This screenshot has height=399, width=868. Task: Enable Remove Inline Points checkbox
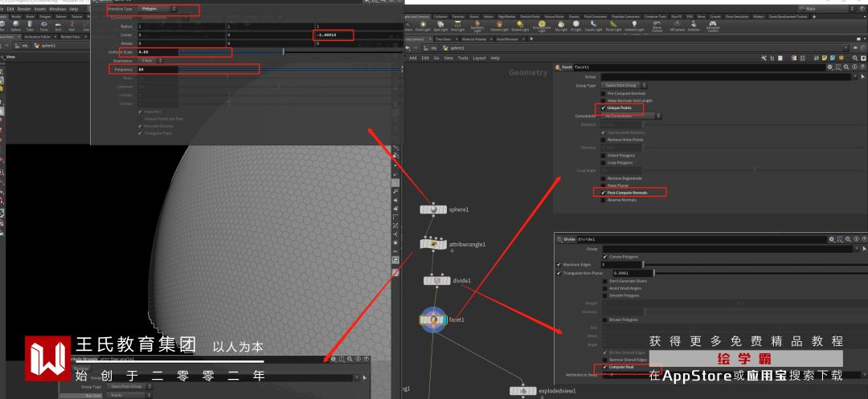(x=604, y=140)
